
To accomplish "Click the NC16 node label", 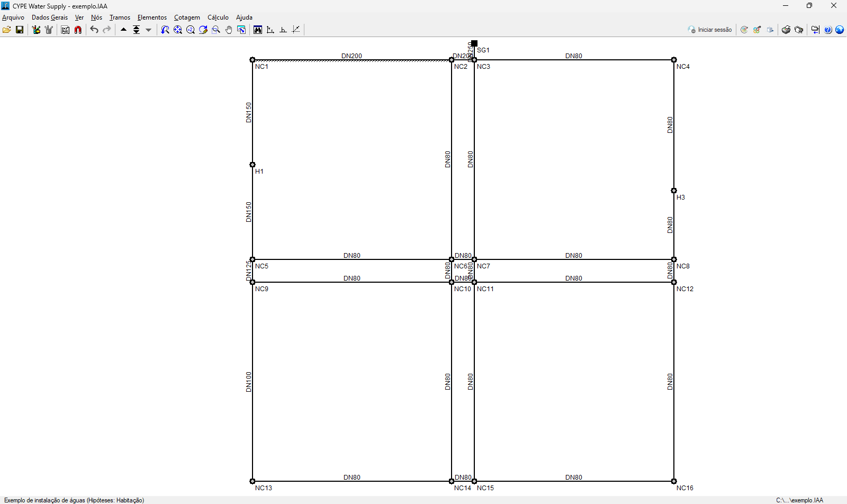I will tap(685, 488).
